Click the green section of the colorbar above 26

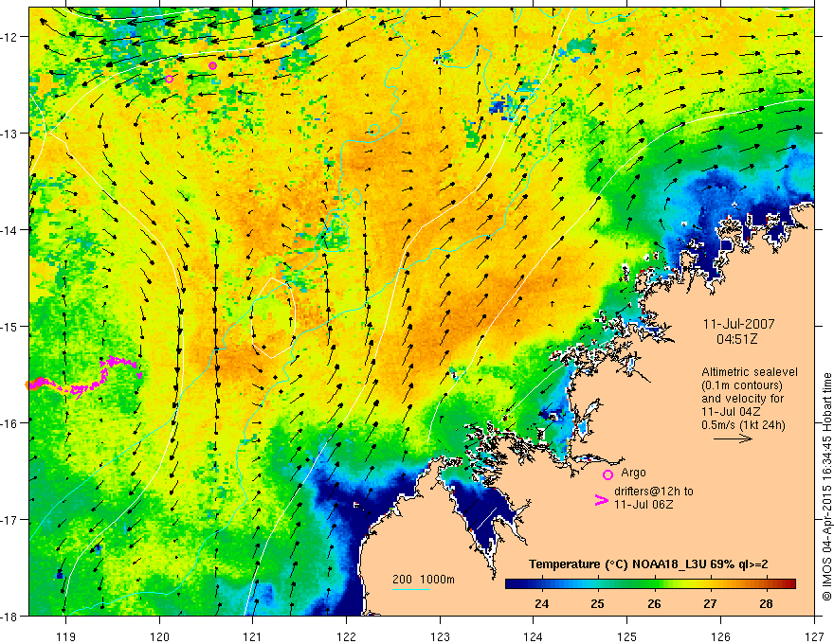coord(654,584)
